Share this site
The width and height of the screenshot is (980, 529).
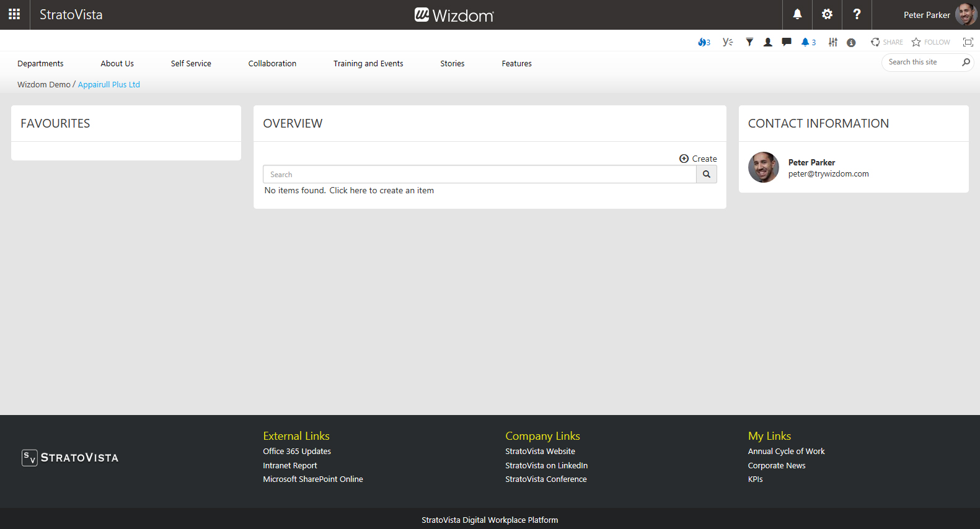[886, 42]
